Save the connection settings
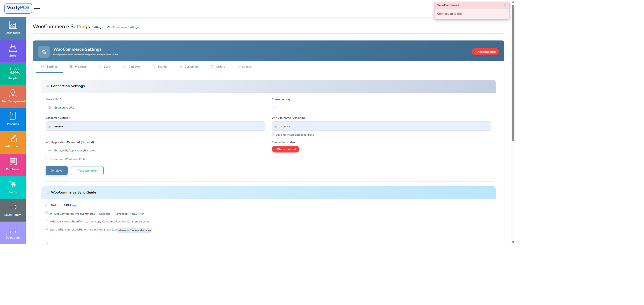 point(56,170)
